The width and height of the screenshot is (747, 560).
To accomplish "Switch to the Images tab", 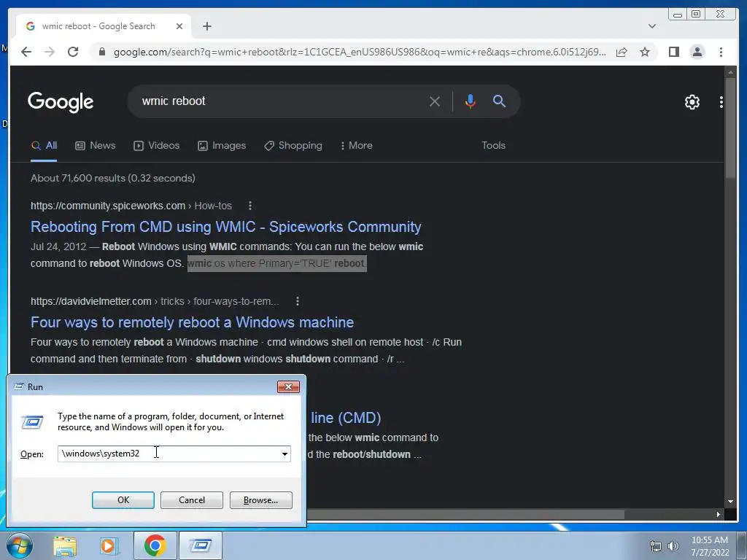I will pos(222,146).
